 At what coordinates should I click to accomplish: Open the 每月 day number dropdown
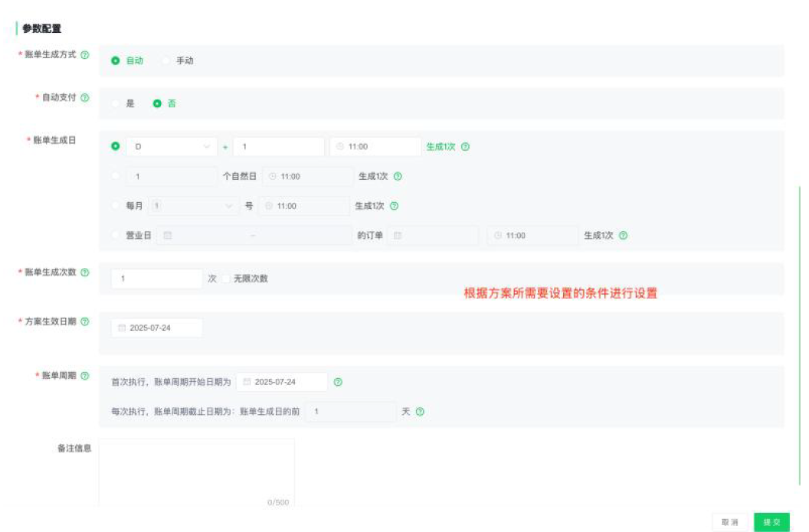click(192, 206)
